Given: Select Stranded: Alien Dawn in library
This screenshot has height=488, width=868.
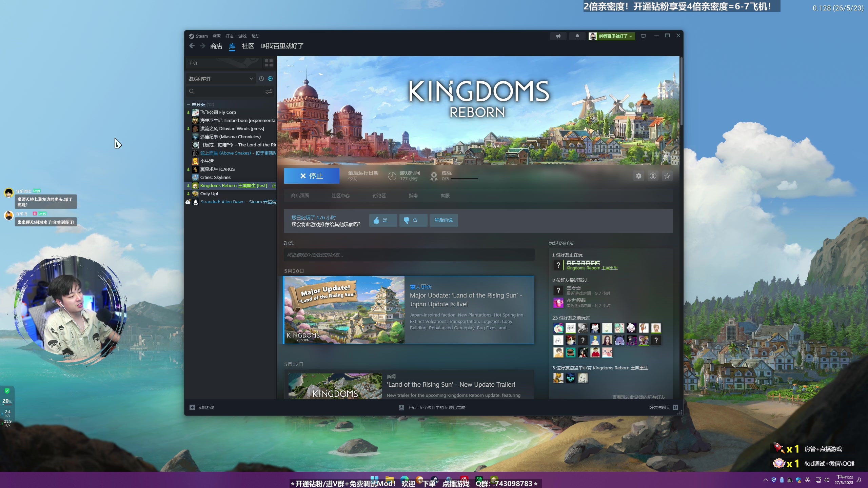Looking at the screenshot, I should click(x=231, y=202).
